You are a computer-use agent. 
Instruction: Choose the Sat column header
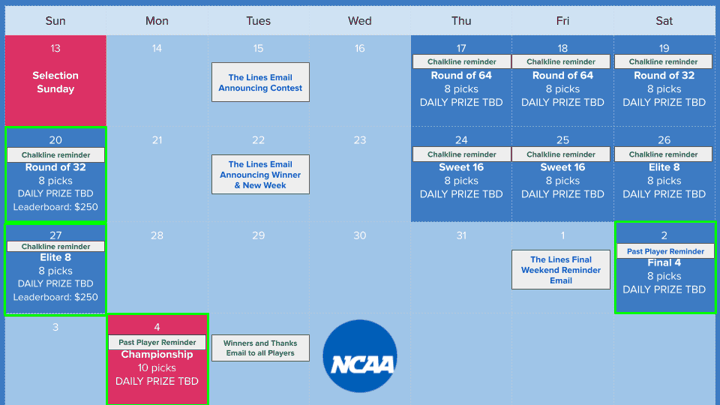(664, 21)
